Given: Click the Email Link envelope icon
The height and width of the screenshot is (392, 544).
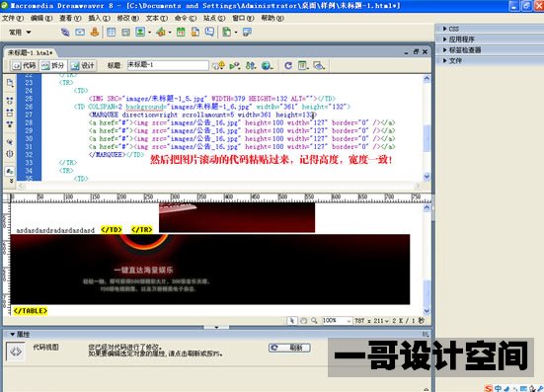Looking at the screenshot, I should [x=80, y=33].
